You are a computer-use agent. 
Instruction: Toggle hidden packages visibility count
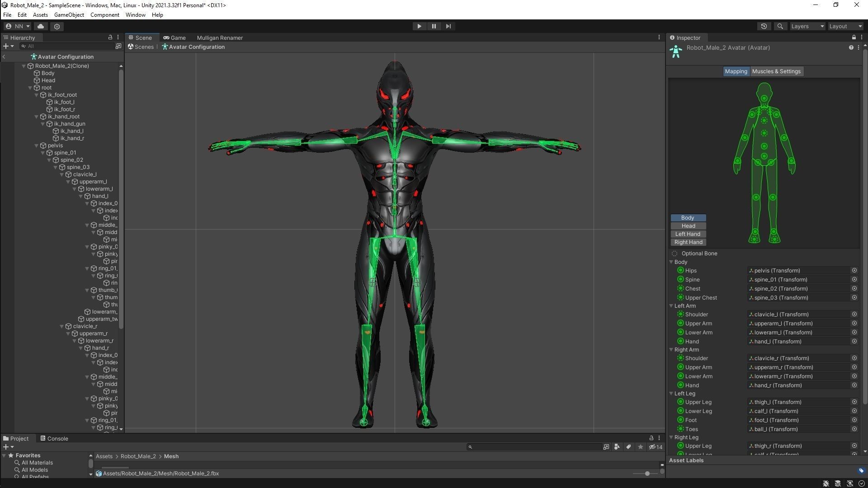(x=656, y=447)
